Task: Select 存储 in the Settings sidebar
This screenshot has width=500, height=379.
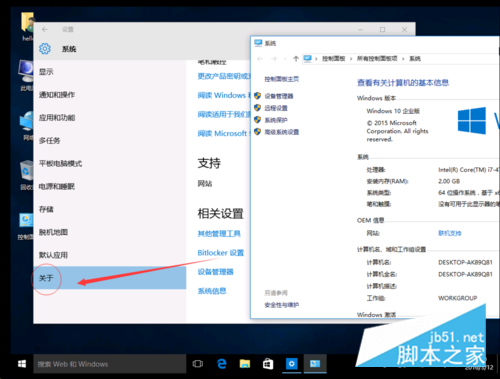Action: [46, 209]
